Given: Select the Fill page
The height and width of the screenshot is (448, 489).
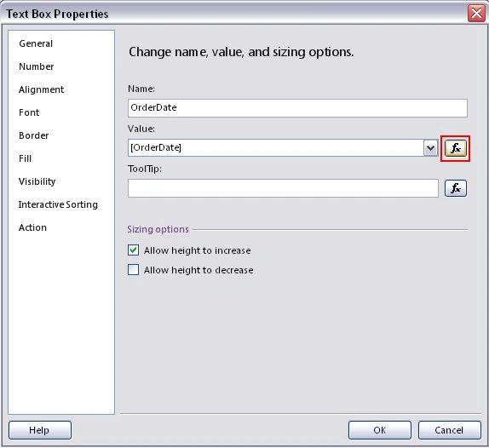Looking at the screenshot, I should point(25,158).
